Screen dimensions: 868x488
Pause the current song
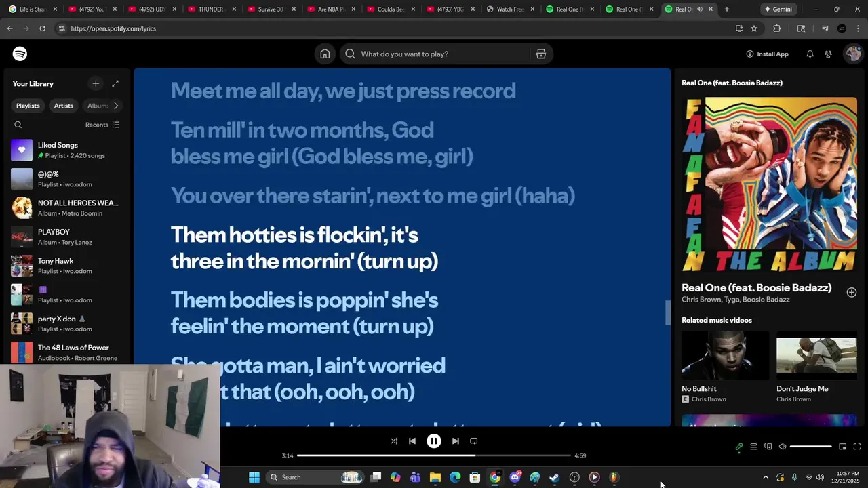(434, 441)
